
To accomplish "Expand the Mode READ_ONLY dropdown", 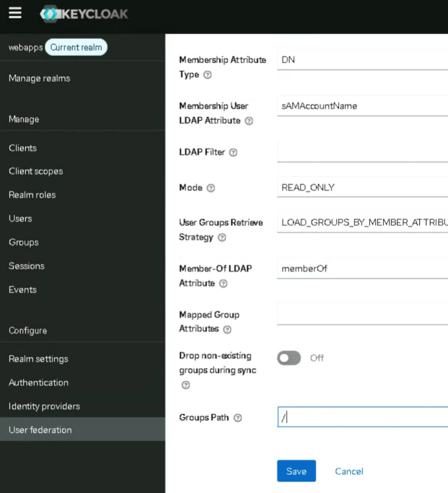I will pyautogui.click(x=362, y=188).
